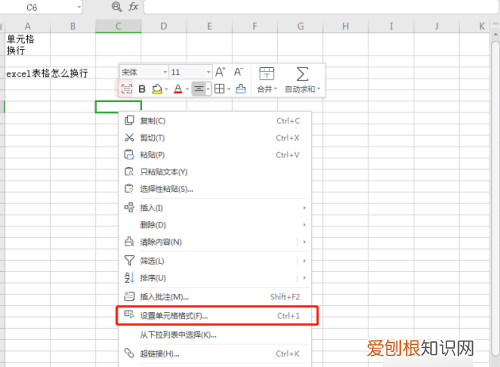
Task: Click vertical scrollbar up arrow
Action: [495, 35]
